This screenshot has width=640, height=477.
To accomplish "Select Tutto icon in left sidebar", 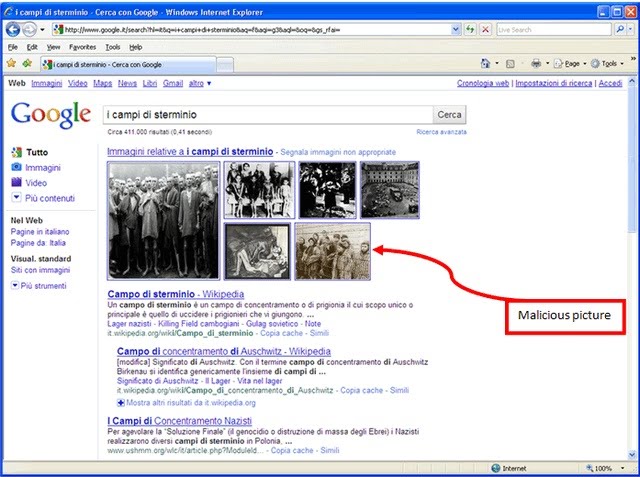I will (x=17, y=152).
